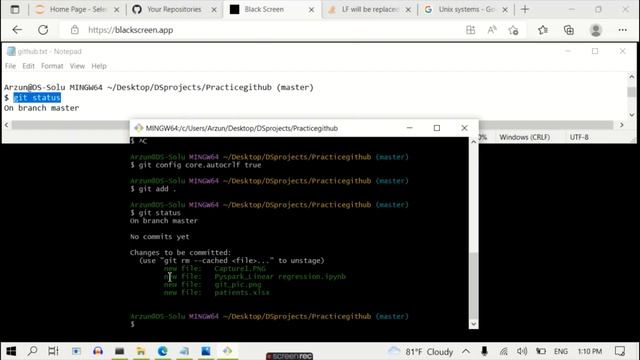Minimize the MINGW64 terminal window

(409, 128)
